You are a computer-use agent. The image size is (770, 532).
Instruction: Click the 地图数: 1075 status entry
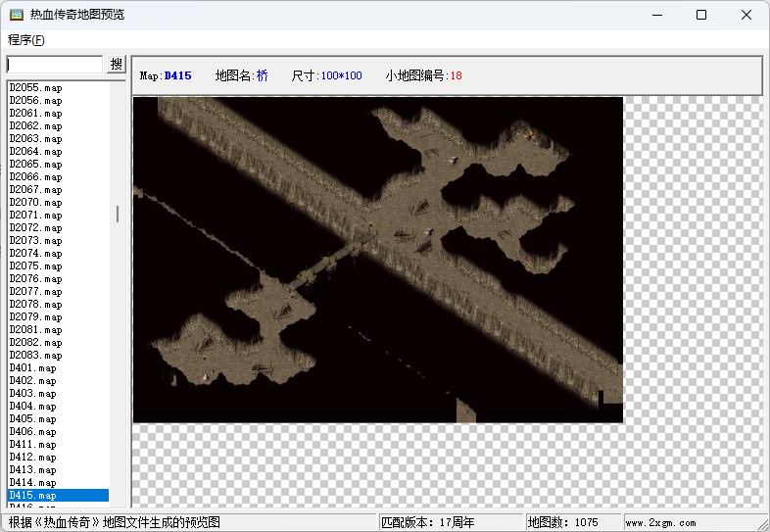click(x=562, y=522)
